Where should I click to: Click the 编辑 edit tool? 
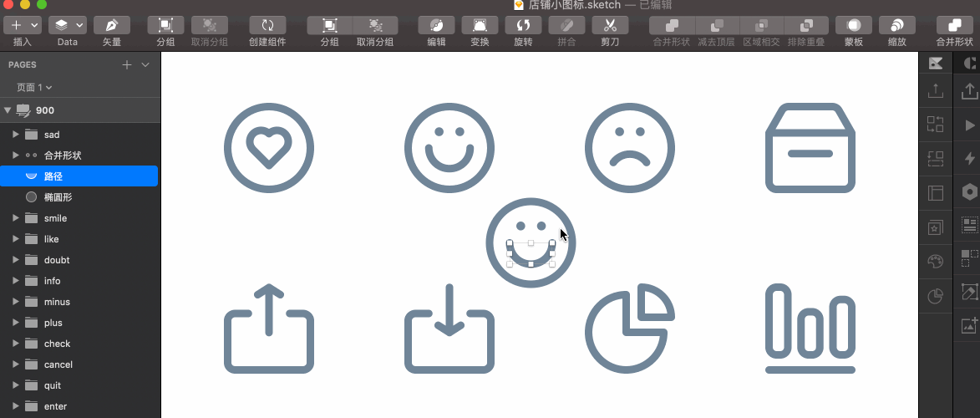coord(436,25)
